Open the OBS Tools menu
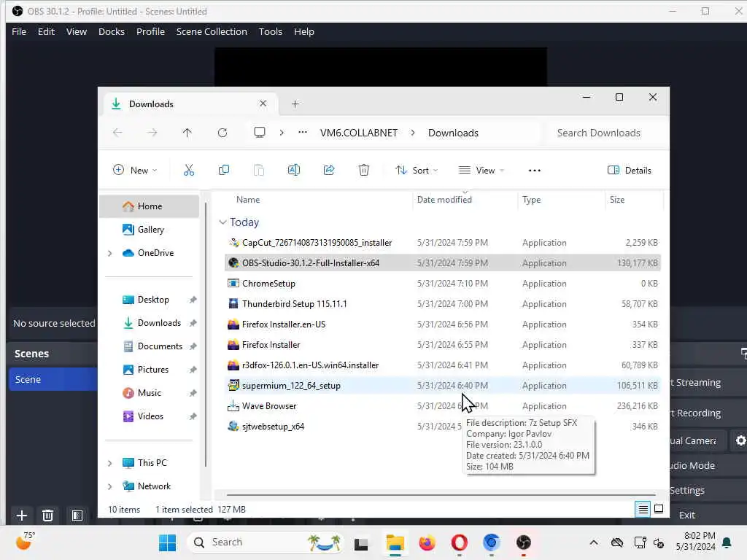Image resolution: width=747 pixels, height=560 pixels. (270, 31)
